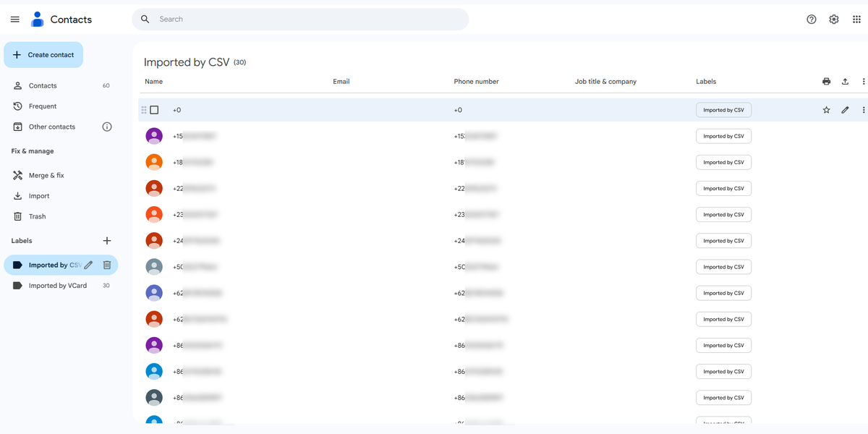Export contacts via the upload icon
This screenshot has height=434, width=868.
point(845,82)
